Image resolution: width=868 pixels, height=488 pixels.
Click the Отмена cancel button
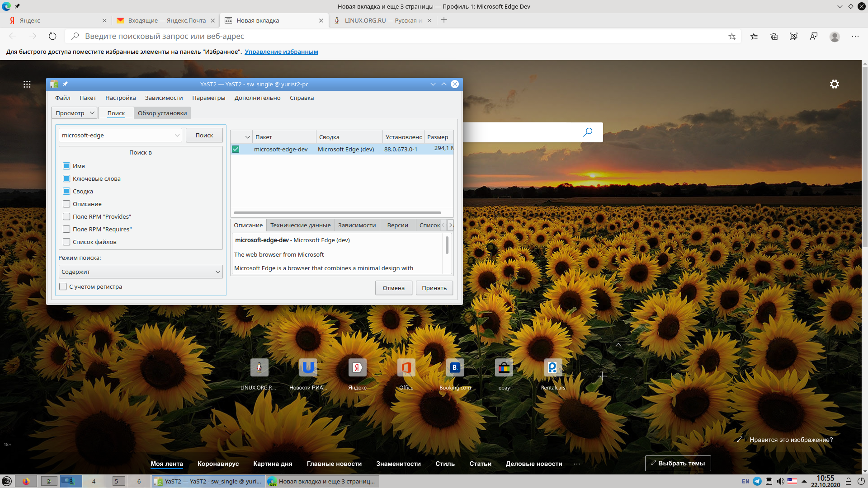click(393, 288)
